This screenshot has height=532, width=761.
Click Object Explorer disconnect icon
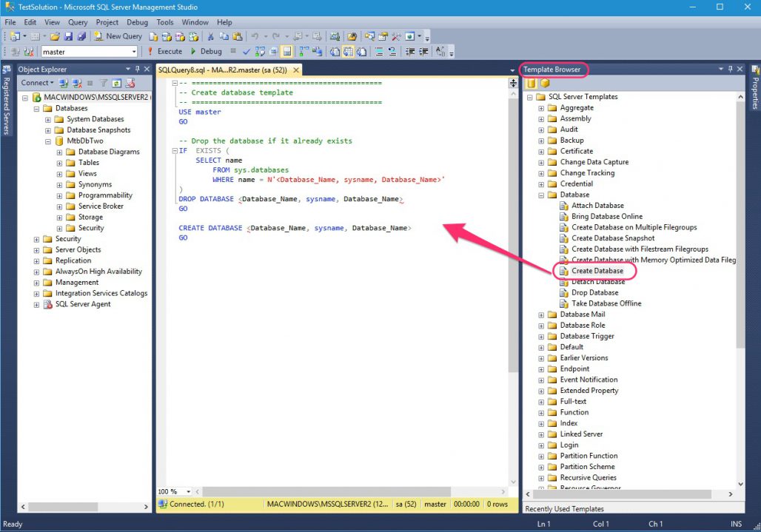(x=77, y=83)
